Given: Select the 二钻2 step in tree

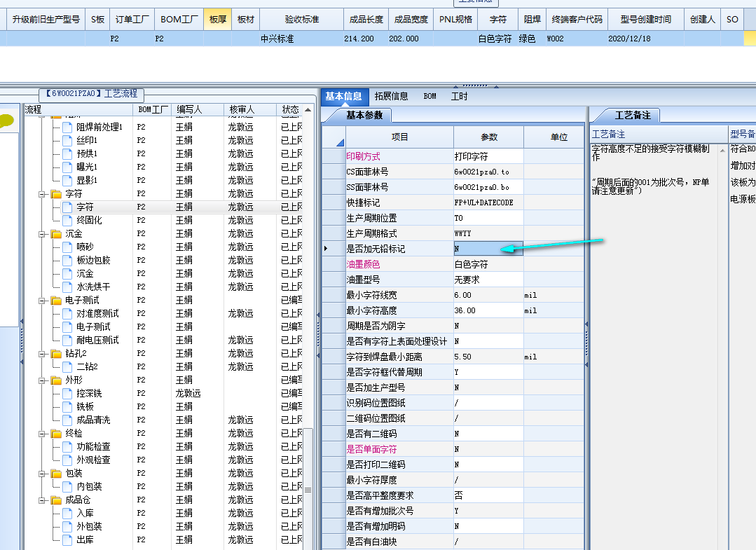Looking at the screenshot, I should 87,367.
